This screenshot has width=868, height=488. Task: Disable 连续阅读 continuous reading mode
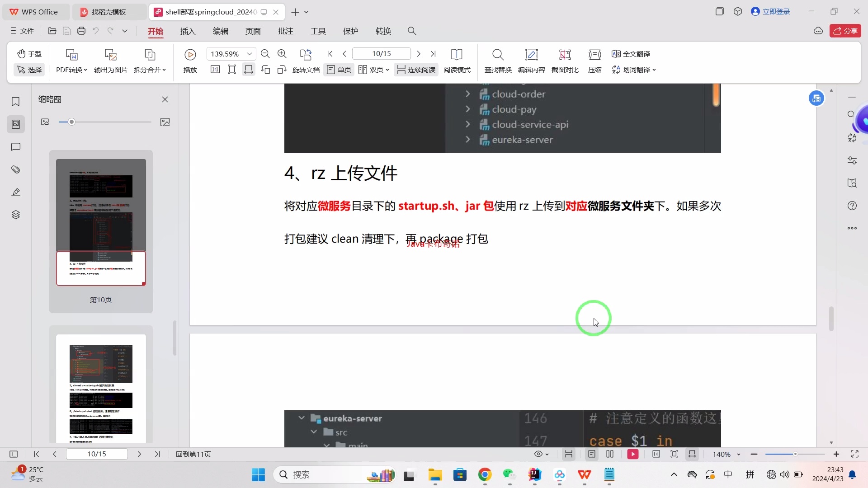coord(416,70)
